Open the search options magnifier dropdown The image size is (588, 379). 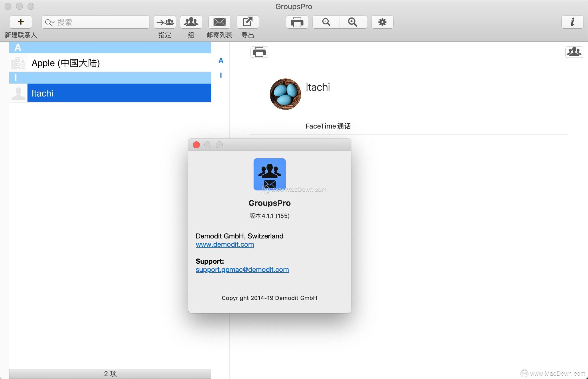point(50,22)
